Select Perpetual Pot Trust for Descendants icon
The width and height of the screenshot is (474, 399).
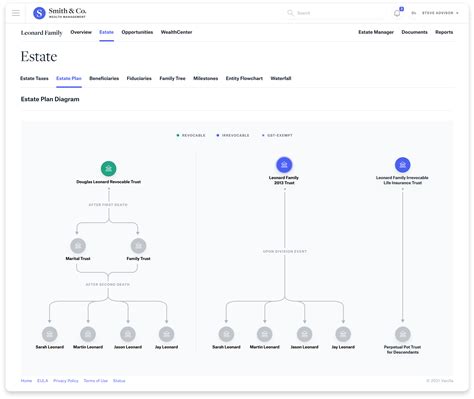coord(403,334)
